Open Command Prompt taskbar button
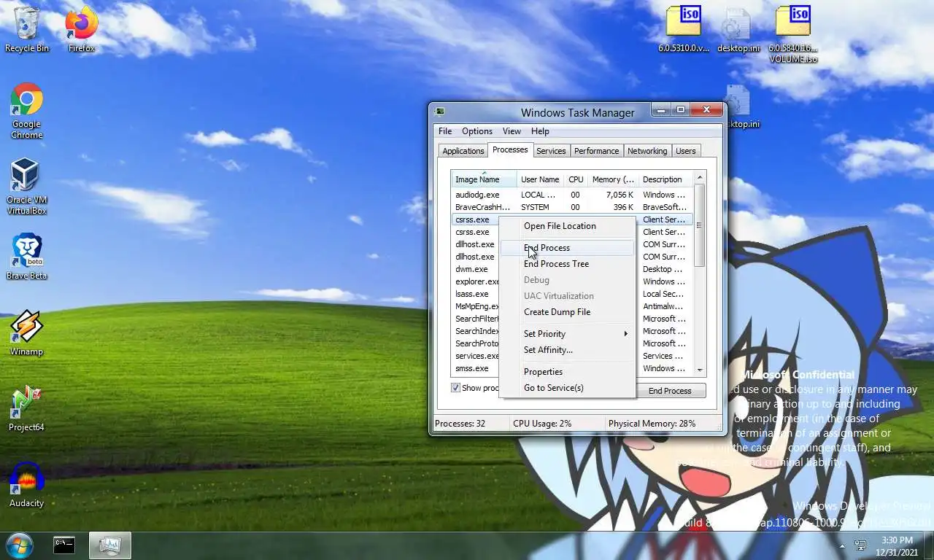Screen dimensions: 934x560 64,545
